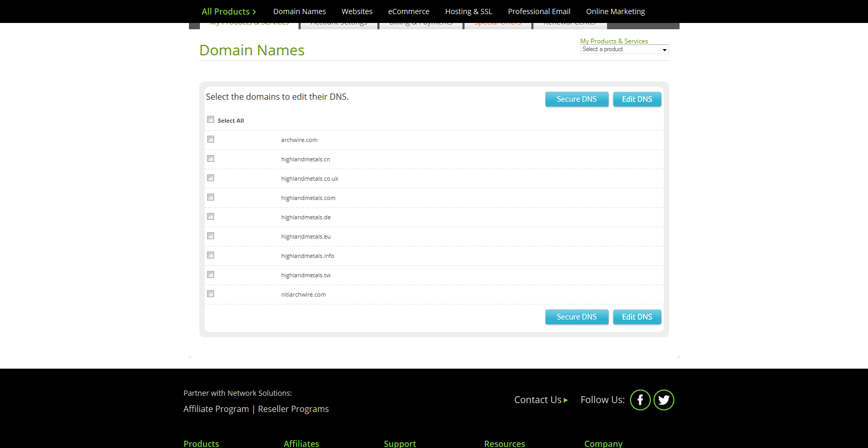This screenshot has width=868, height=448.
Task: Click the highlandmetals.tw domain name
Action: pyautogui.click(x=306, y=275)
